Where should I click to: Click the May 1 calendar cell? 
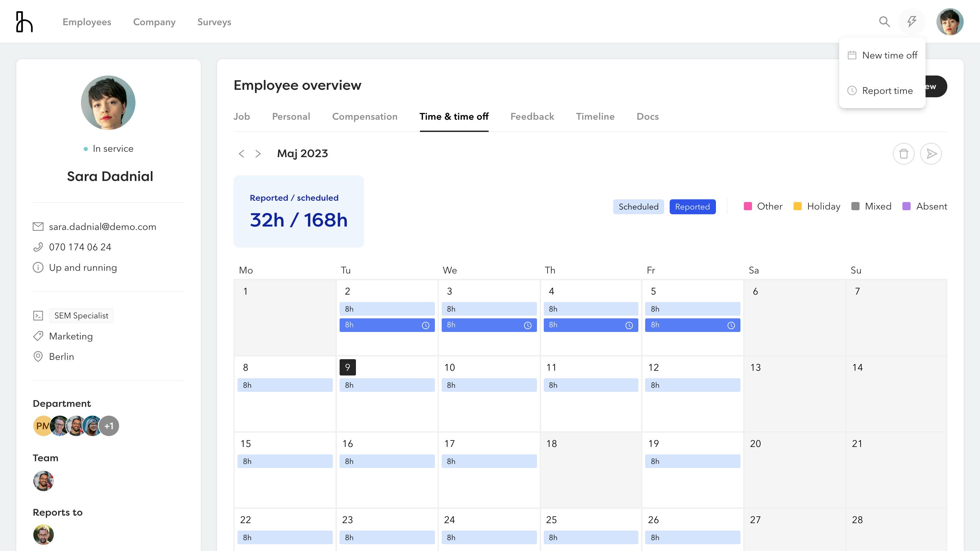pos(285,318)
